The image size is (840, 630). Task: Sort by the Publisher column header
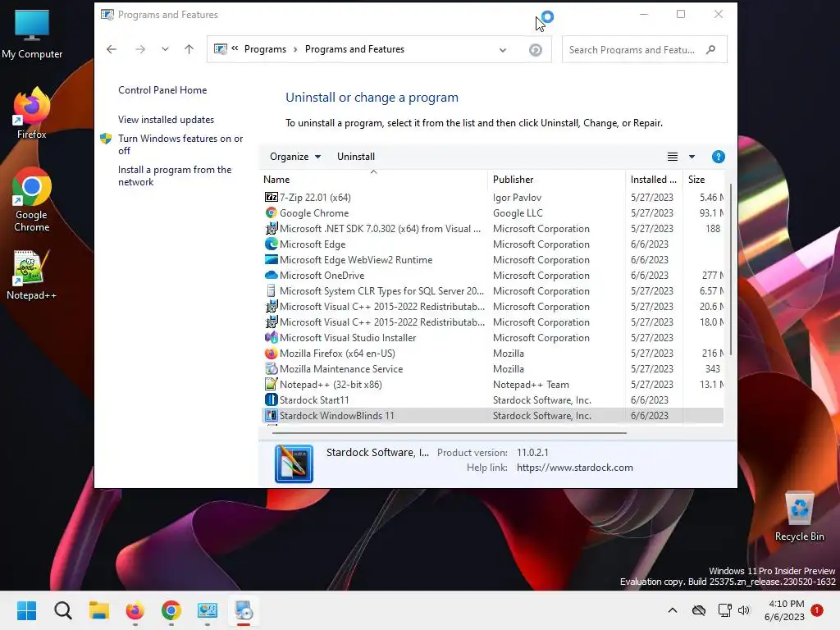pyautogui.click(x=556, y=179)
